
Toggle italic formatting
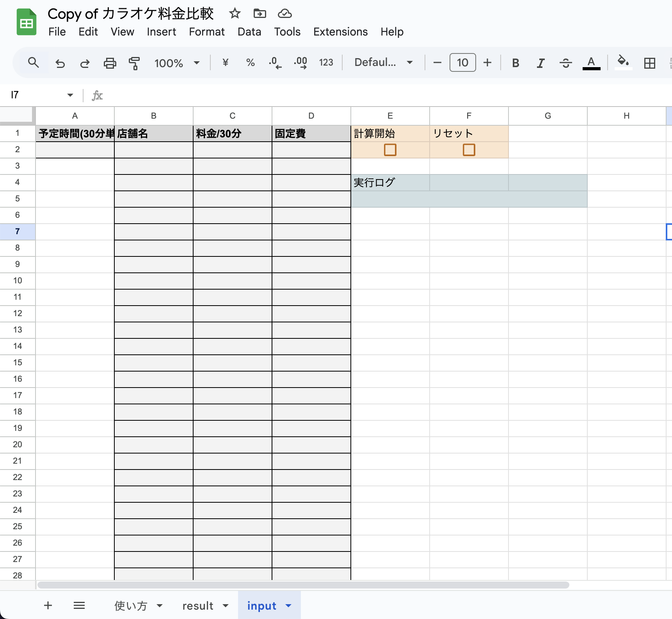(x=540, y=63)
